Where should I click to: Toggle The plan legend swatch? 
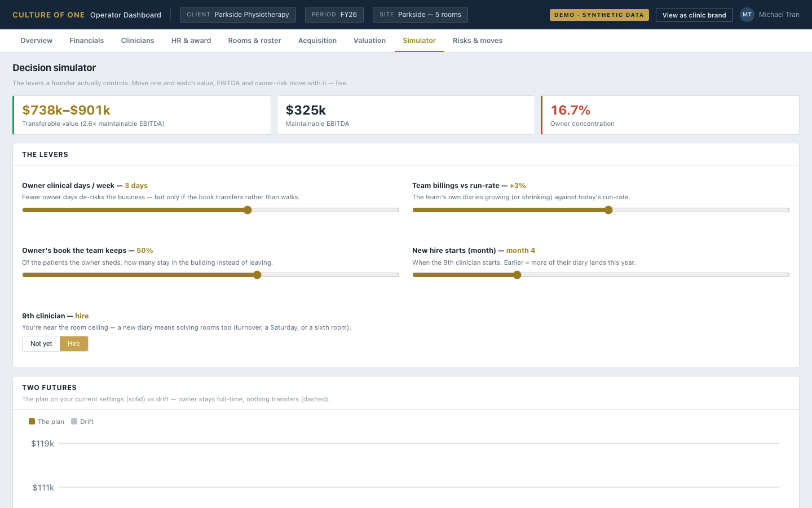[x=32, y=422]
